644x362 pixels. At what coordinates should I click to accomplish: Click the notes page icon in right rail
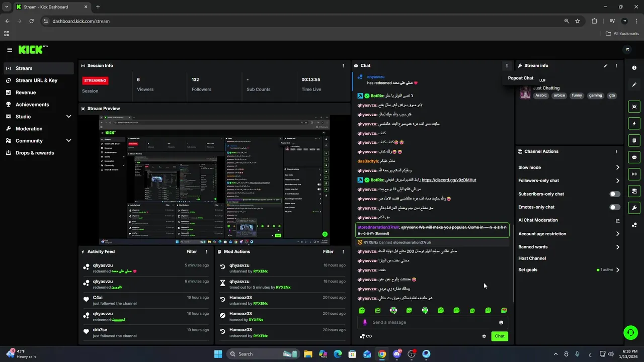pyautogui.click(x=634, y=140)
